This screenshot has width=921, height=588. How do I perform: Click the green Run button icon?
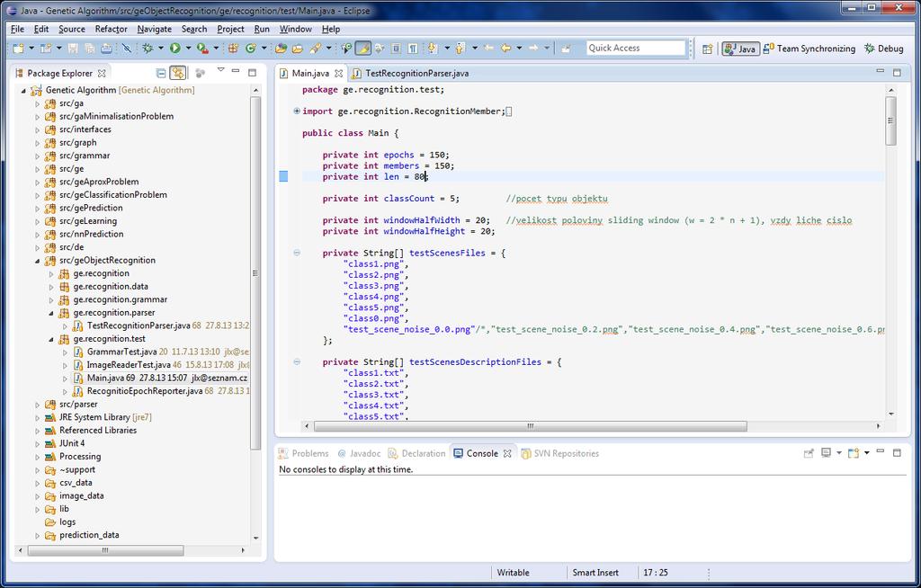tap(175, 49)
